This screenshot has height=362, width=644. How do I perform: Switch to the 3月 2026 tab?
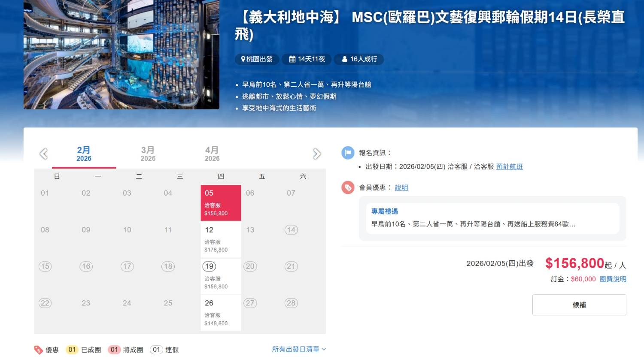(x=148, y=154)
